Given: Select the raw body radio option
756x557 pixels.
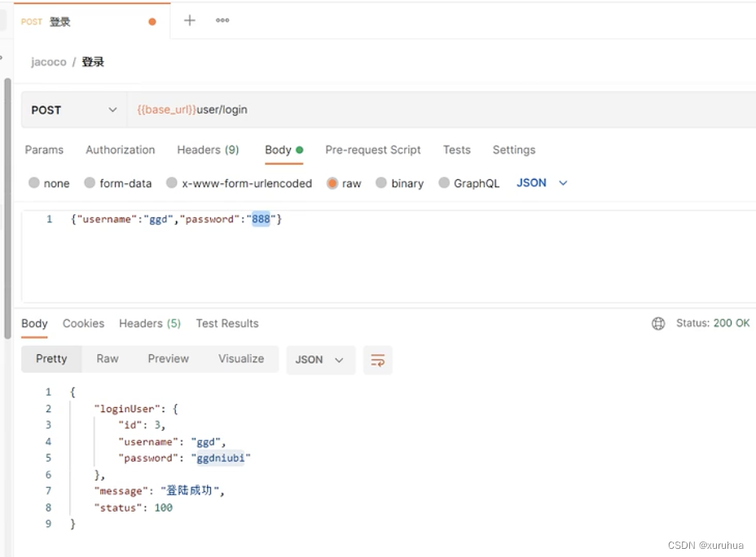Looking at the screenshot, I should [x=332, y=183].
